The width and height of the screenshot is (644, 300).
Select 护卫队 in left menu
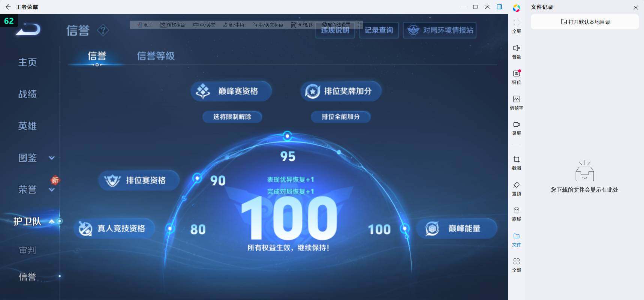click(x=27, y=222)
